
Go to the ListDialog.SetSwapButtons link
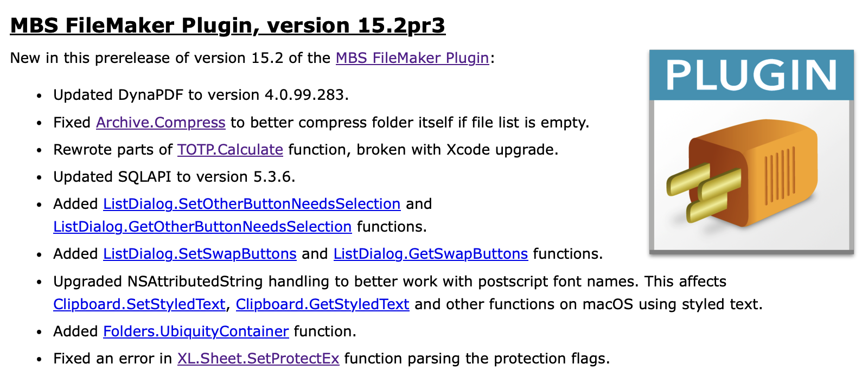coord(200,254)
